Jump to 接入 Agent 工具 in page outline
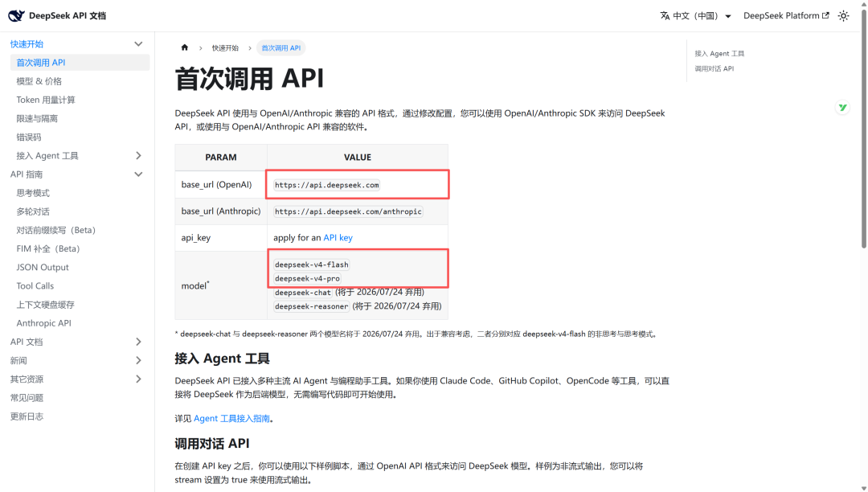The height and width of the screenshot is (492, 868). pyautogui.click(x=719, y=54)
